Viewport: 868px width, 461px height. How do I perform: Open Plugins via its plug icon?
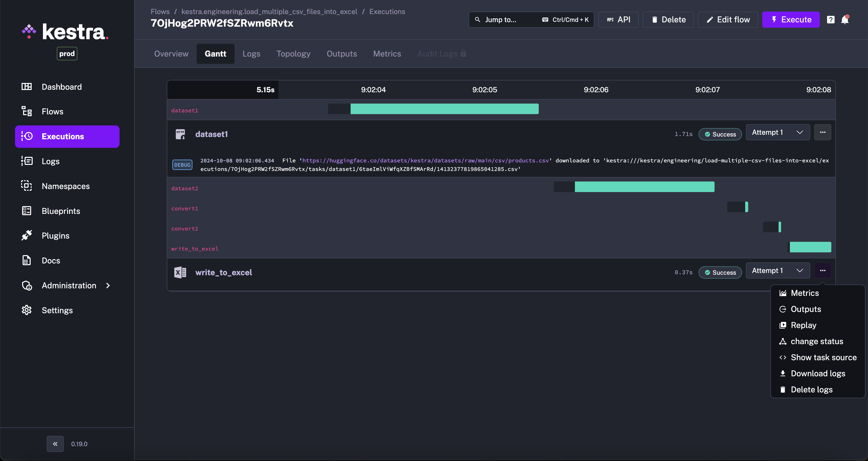(27, 235)
